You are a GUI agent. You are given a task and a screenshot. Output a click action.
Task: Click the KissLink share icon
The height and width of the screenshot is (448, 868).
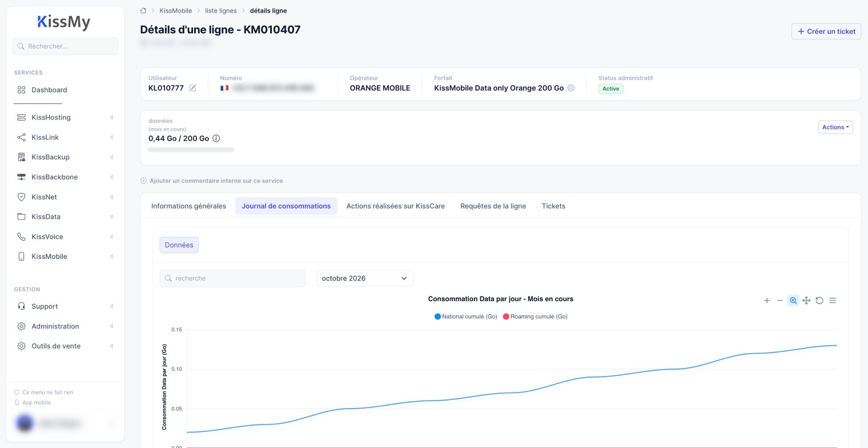pyautogui.click(x=22, y=138)
